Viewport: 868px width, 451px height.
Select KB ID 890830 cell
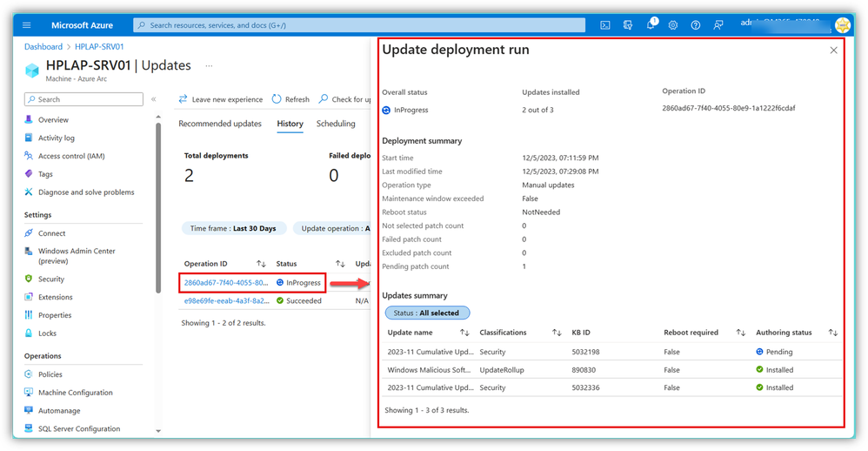[584, 369]
